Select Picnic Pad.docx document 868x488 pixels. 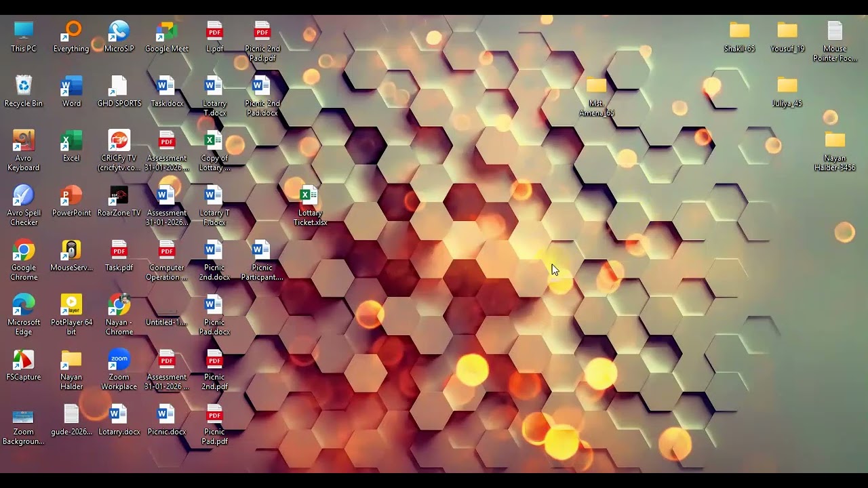tap(214, 314)
